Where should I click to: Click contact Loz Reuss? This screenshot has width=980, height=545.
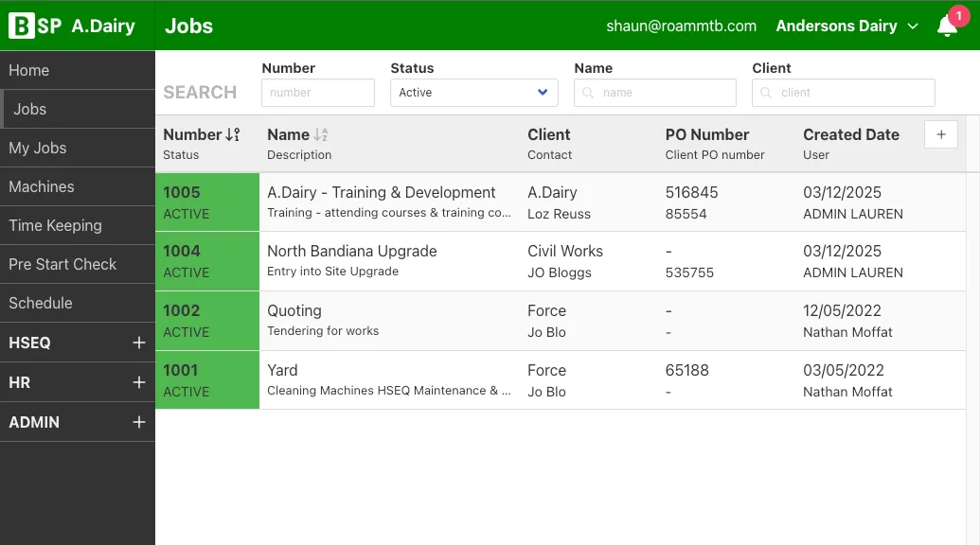tap(559, 214)
